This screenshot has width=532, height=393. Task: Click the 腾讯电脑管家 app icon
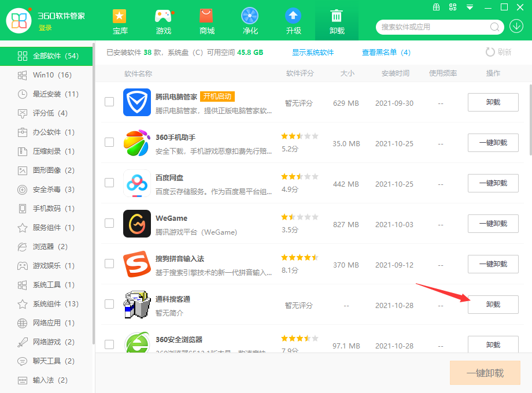coord(137,102)
